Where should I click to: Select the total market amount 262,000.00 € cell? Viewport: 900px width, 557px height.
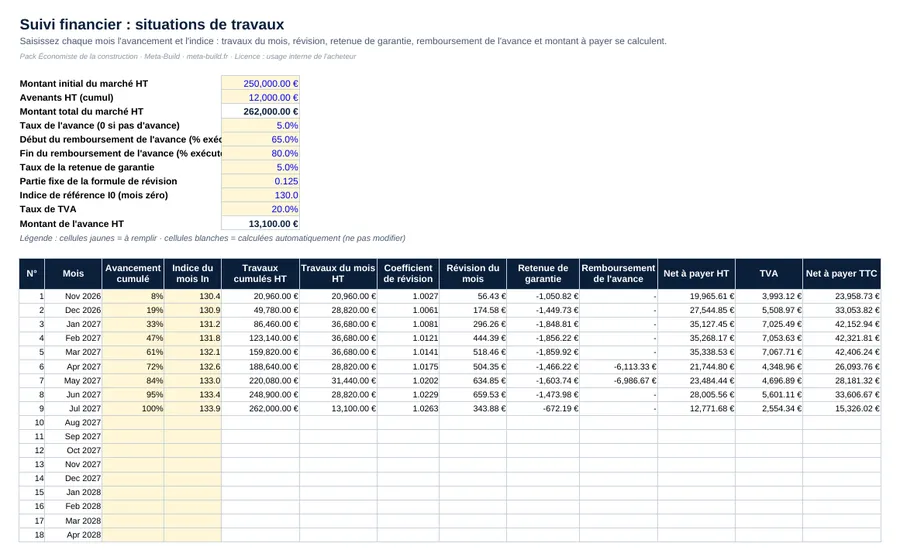click(x=260, y=111)
